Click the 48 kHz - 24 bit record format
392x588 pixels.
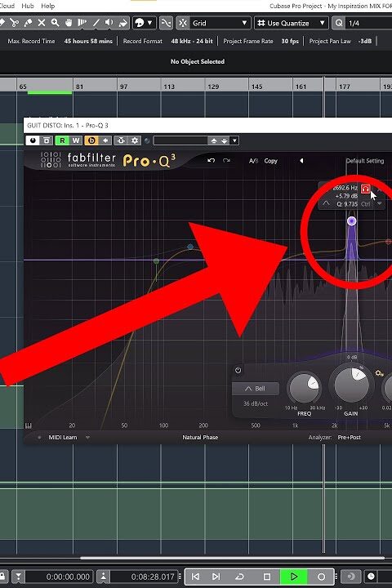coord(192,42)
